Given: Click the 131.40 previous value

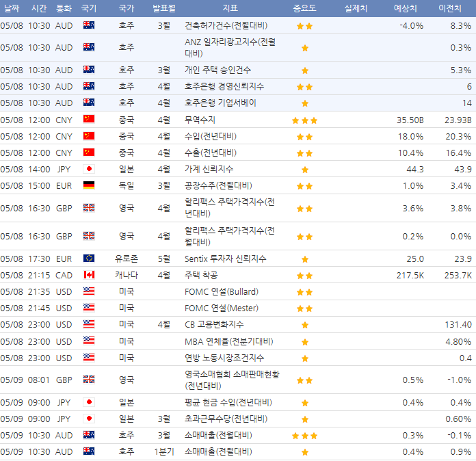Looking at the screenshot, I should pyautogui.click(x=458, y=325).
